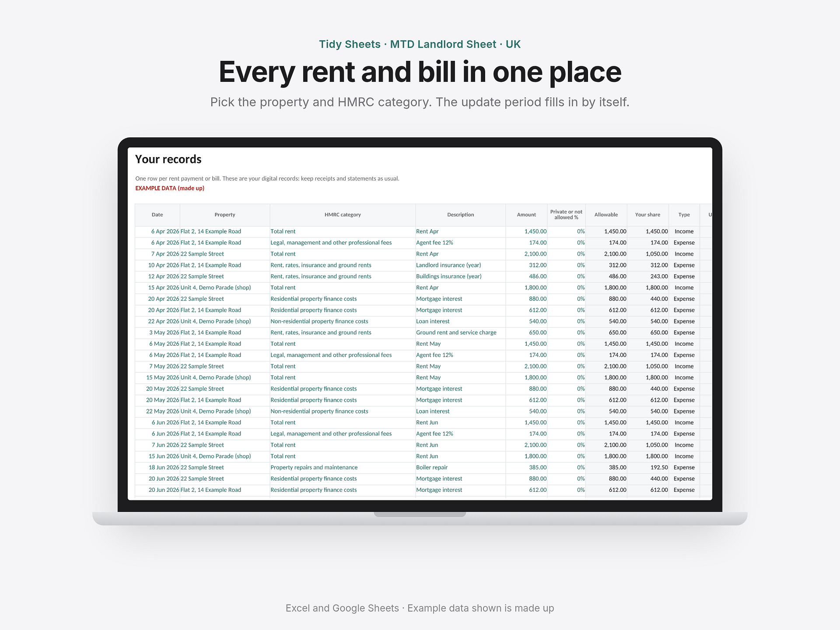840x630 pixels.
Task: Click the Allowable column header
Action: pos(606,215)
